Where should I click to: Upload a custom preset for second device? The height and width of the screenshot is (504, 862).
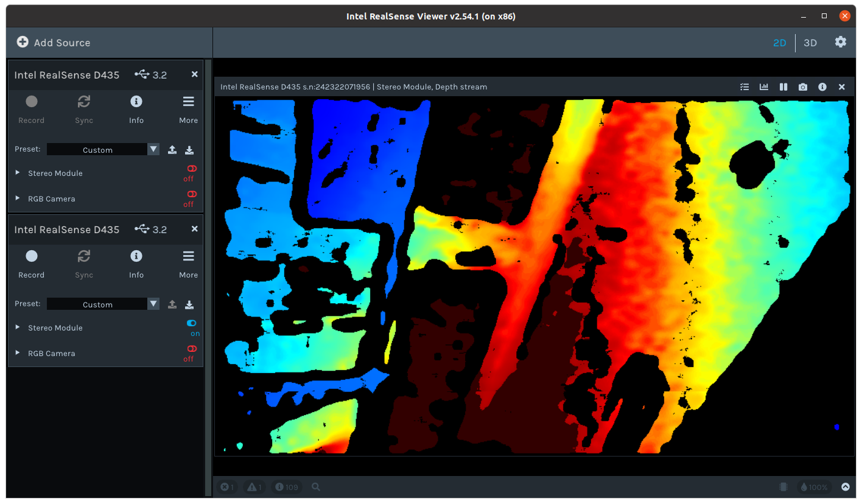coord(172,304)
